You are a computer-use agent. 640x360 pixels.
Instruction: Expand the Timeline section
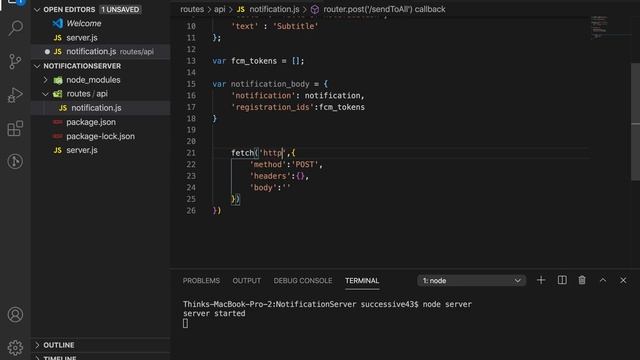pyautogui.click(x=37, y=358)
